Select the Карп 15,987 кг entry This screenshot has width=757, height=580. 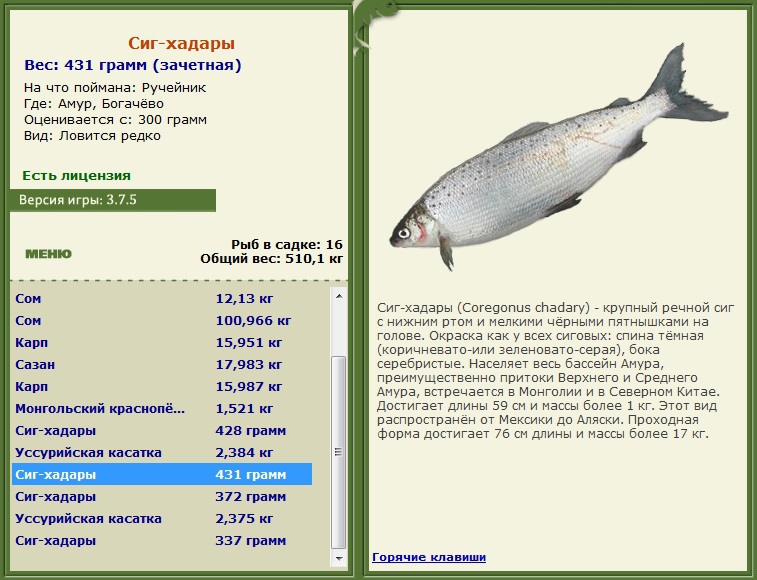pyautogui.click(x=162, y=386)
